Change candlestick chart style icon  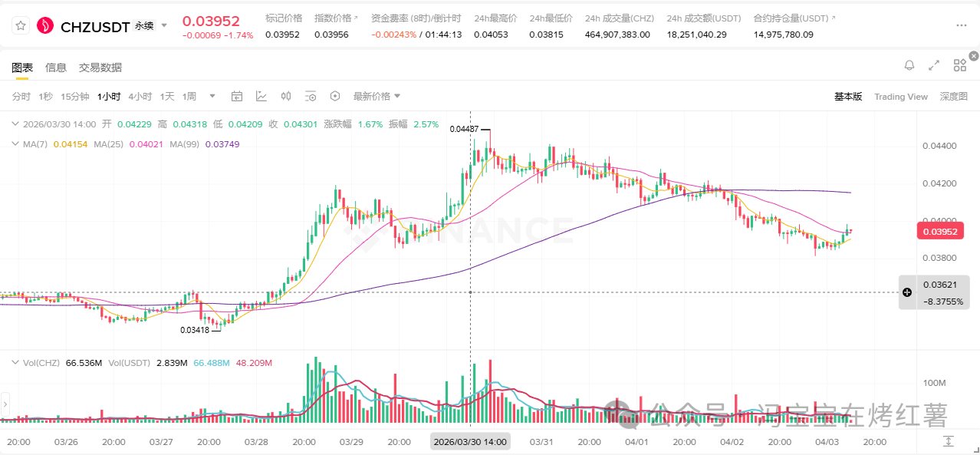coord(286,96)
